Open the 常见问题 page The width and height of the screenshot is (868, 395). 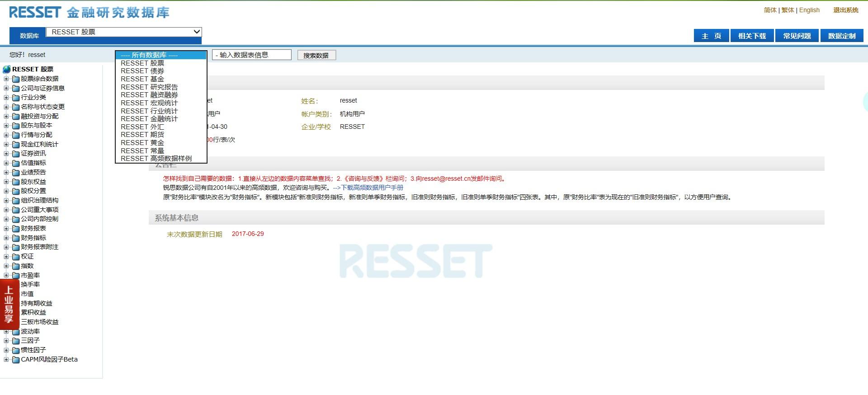click(797, 36)
